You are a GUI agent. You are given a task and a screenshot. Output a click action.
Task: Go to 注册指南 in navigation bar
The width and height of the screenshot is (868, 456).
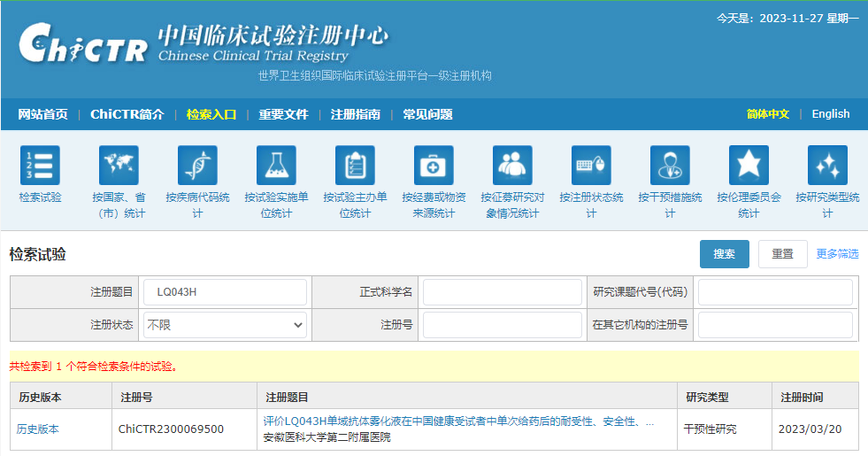(x=356, y=114)
